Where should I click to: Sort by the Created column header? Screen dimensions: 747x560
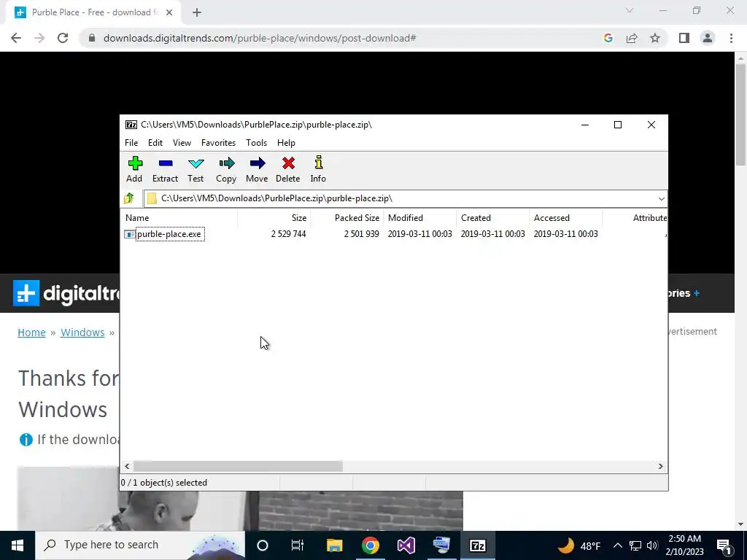click(x=492, y=218)
